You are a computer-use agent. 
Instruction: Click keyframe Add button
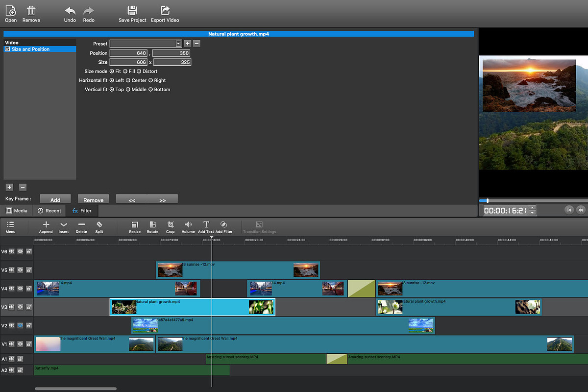coord(55,199)
